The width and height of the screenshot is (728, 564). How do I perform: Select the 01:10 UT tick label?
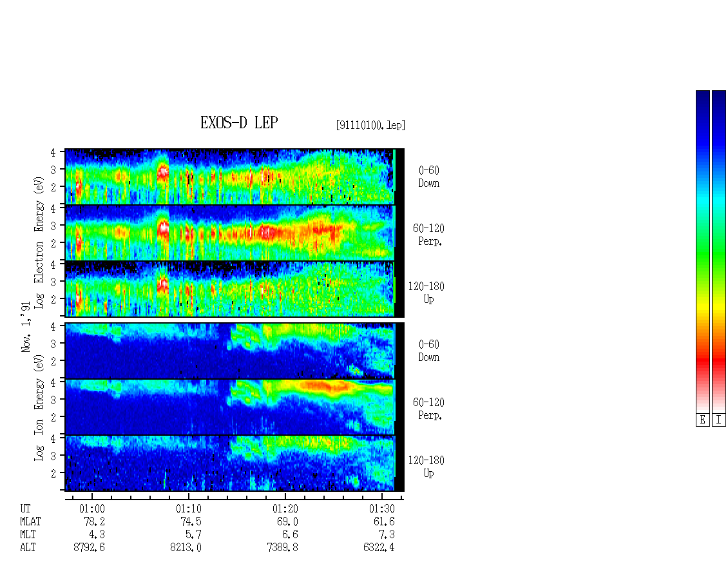coord(189,509)
